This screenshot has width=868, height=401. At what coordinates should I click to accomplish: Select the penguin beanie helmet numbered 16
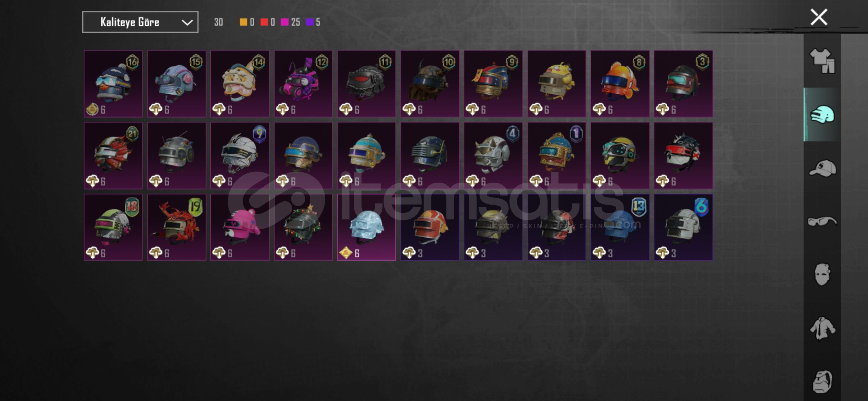tap(113, 84)
